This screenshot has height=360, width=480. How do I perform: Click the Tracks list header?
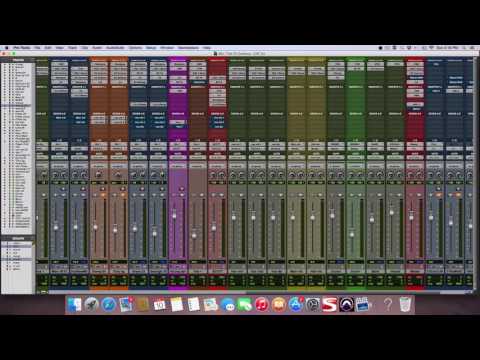tap(18, 60)
